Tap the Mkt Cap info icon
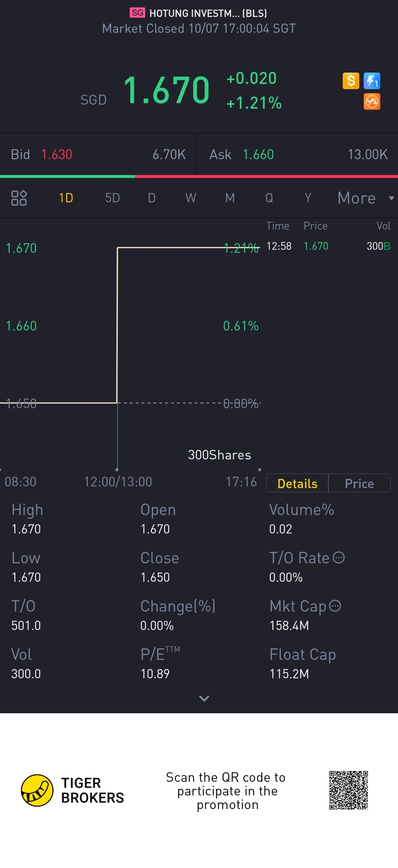This screenshot has height=868, width=398. pyautogui.click(x=335, y=606)
